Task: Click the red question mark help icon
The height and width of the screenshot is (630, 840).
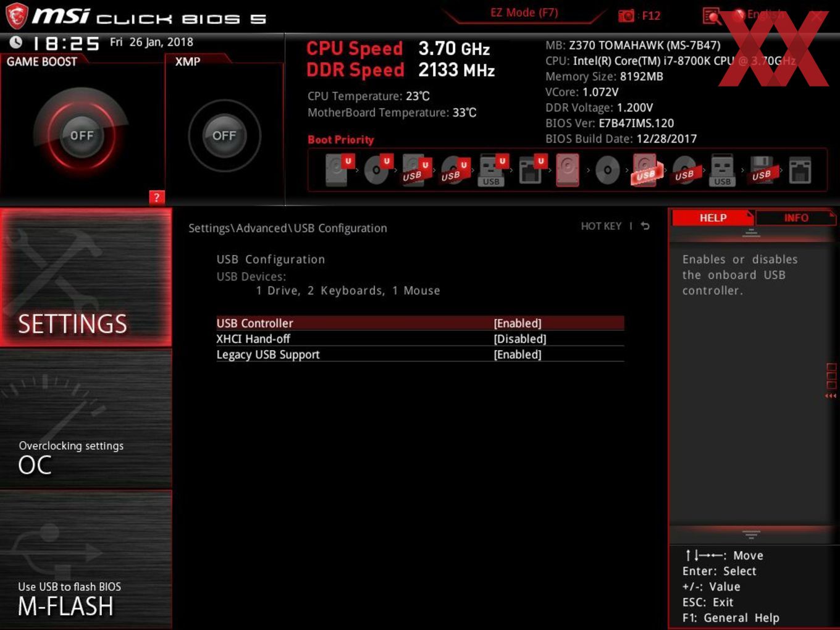Action: pyautogui.click(x=157, y=198)
